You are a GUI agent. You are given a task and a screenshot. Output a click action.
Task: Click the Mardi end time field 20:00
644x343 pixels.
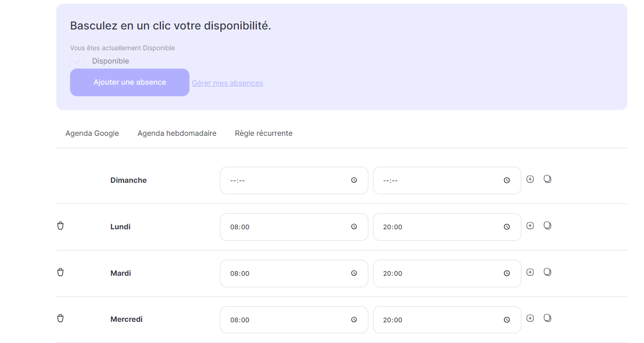[447, 273]
